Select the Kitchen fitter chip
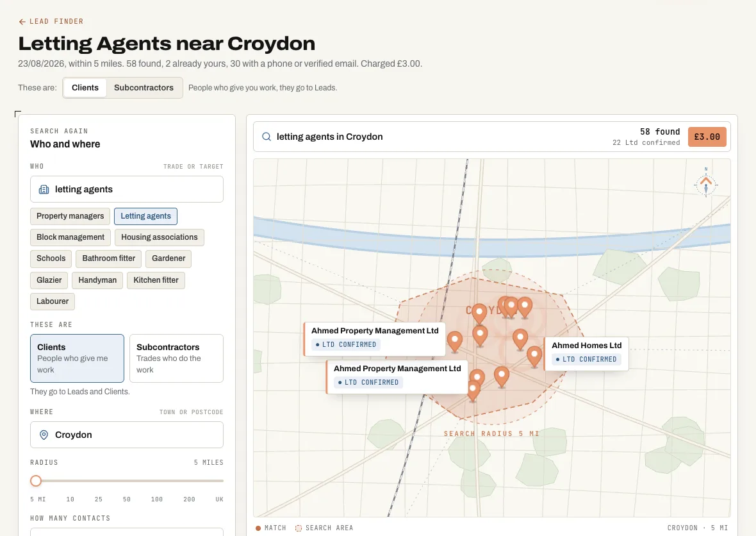This screenshot has width=756, height=536. point(156,280)
